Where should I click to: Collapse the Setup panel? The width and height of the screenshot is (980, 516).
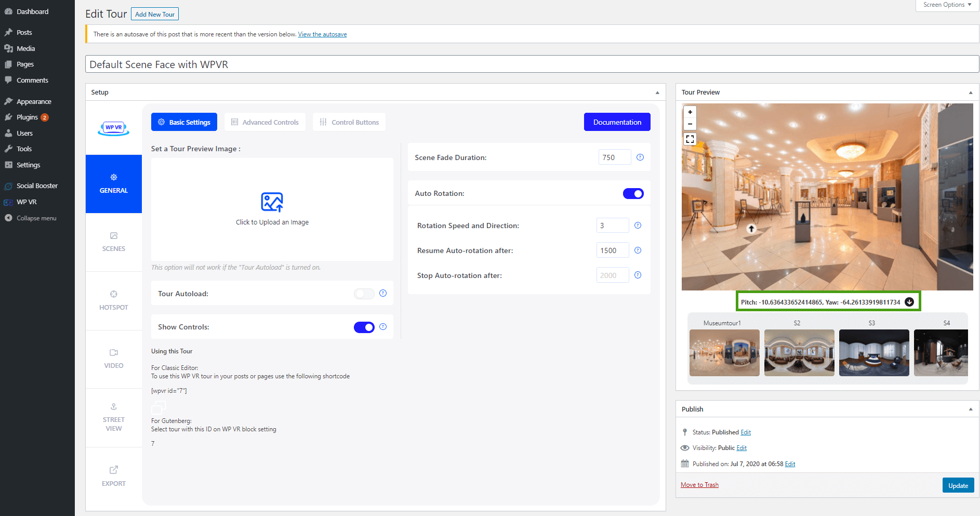[x=657, y=92]
